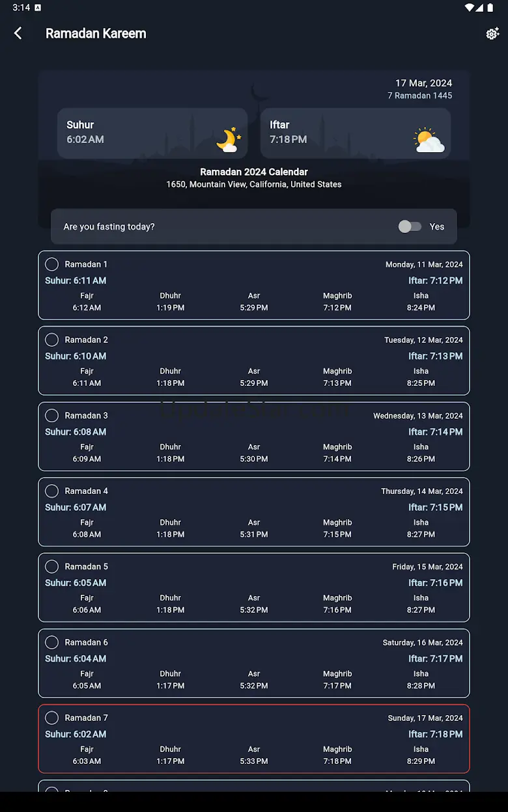
Task: Mark Ramadan 5 as fasted
Action: tap(52, 567)
